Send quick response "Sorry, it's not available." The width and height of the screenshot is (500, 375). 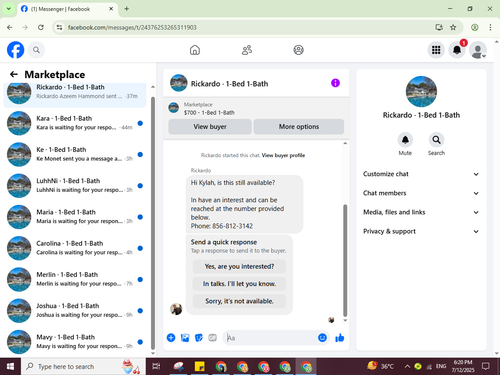point(239,301)
